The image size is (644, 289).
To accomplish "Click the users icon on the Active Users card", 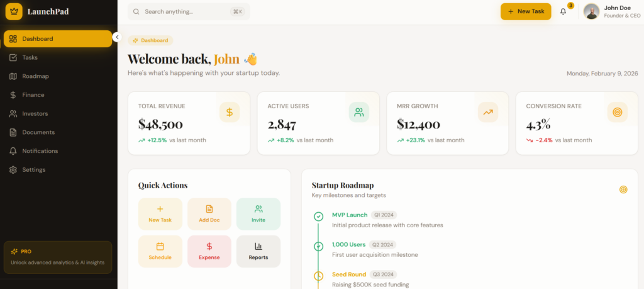I will pos(359,112).
